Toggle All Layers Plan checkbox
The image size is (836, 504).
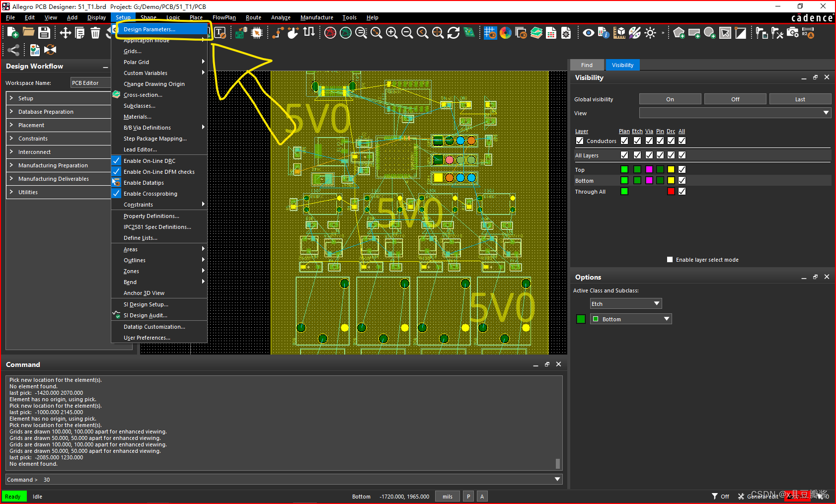coord(624,155)
